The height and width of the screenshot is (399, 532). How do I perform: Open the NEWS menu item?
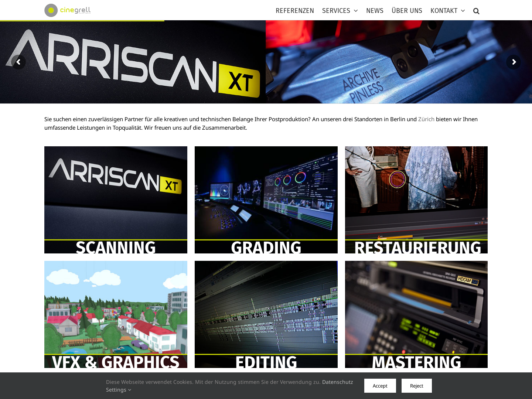point(375,11)
